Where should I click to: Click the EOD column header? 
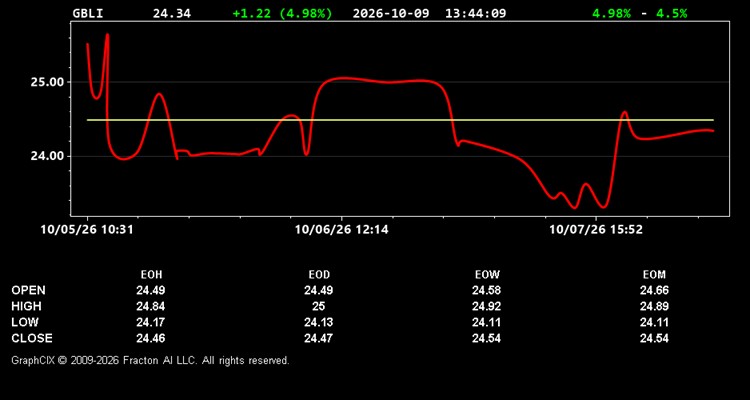(x=319, y=275)
